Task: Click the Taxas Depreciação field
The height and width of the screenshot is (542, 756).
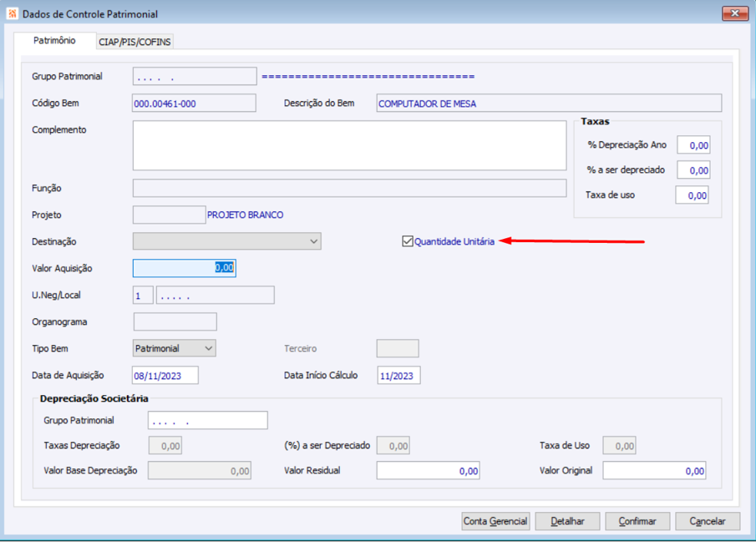Action: click(x=165, y=446)
